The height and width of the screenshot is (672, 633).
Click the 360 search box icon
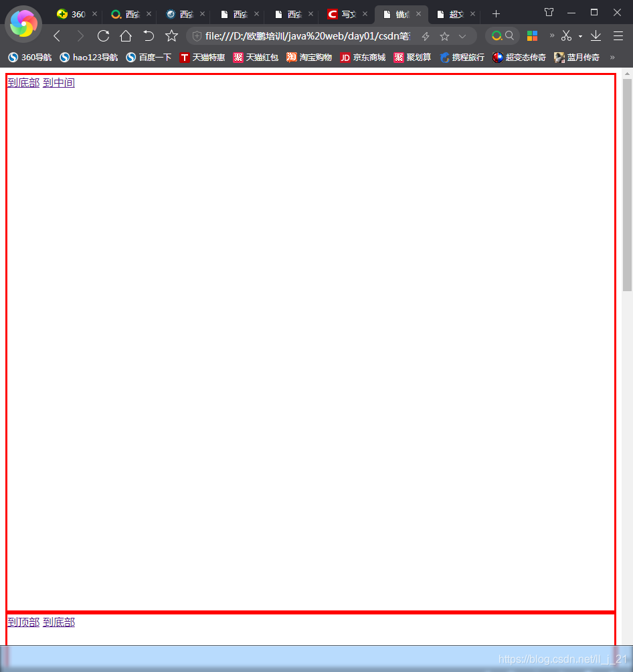[x=503, y=36]
